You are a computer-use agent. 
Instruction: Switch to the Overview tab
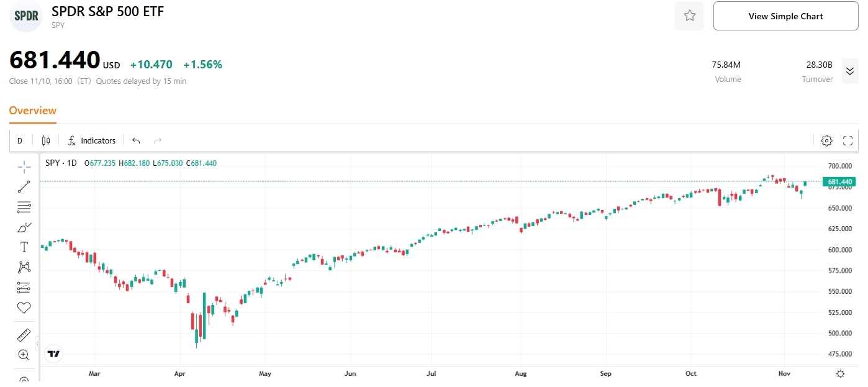point(32,110)
